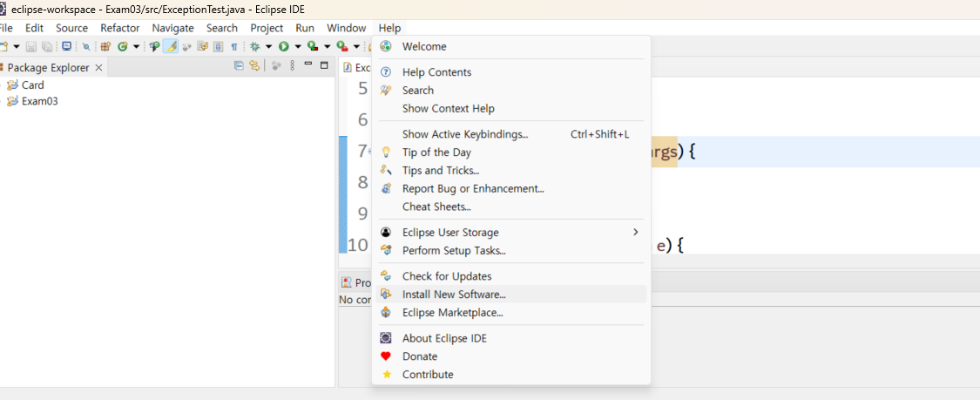The image size is (980, 400).
Task: Toggle Show Whitespace Characters pilcrow icon
Action: pyautogui.click(x=234, y=46)
